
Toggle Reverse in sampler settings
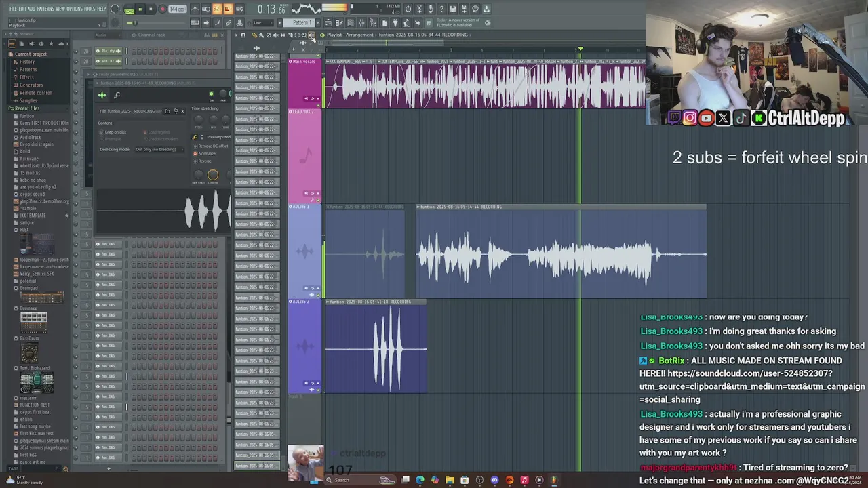pyautogui.click(x=202, y=161)
